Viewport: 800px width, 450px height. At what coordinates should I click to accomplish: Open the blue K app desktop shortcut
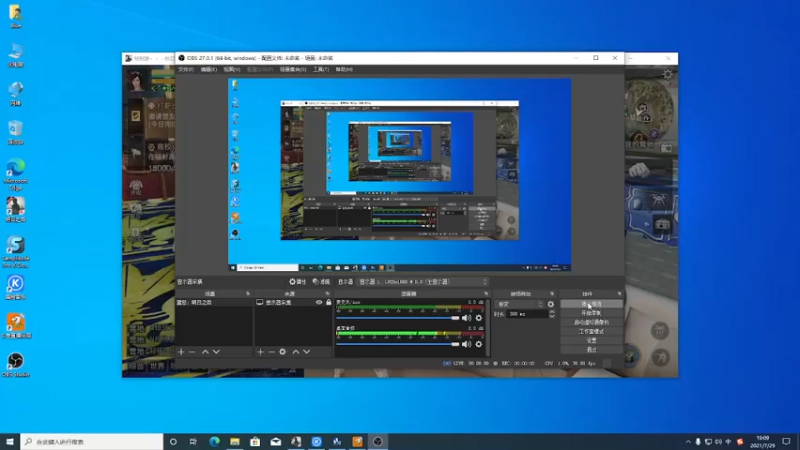coord(15,287)
